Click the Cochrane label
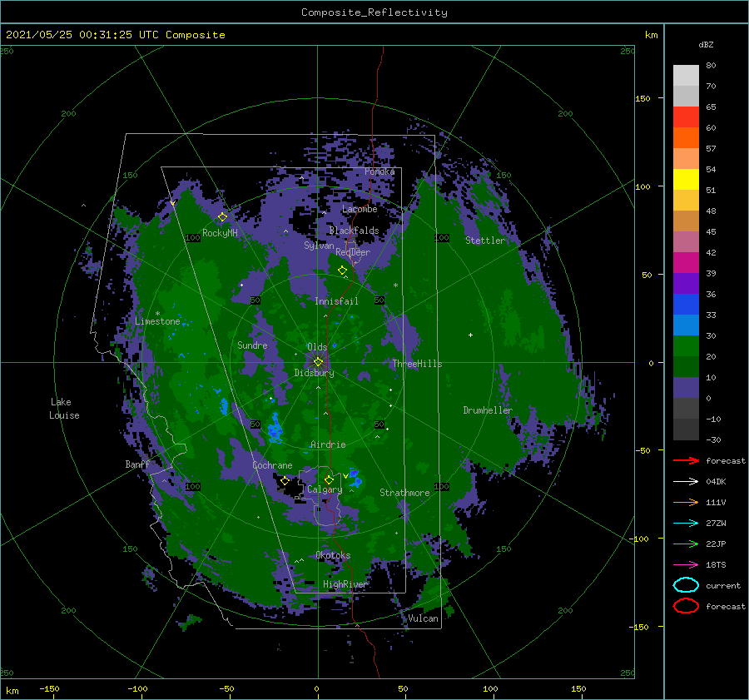 pyautogui.click(x=272, y=465)
